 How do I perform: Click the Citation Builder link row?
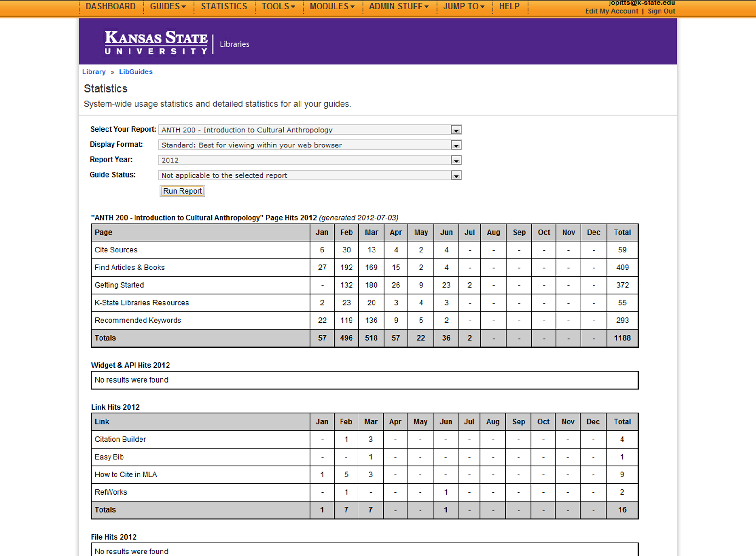pos(365,439)
